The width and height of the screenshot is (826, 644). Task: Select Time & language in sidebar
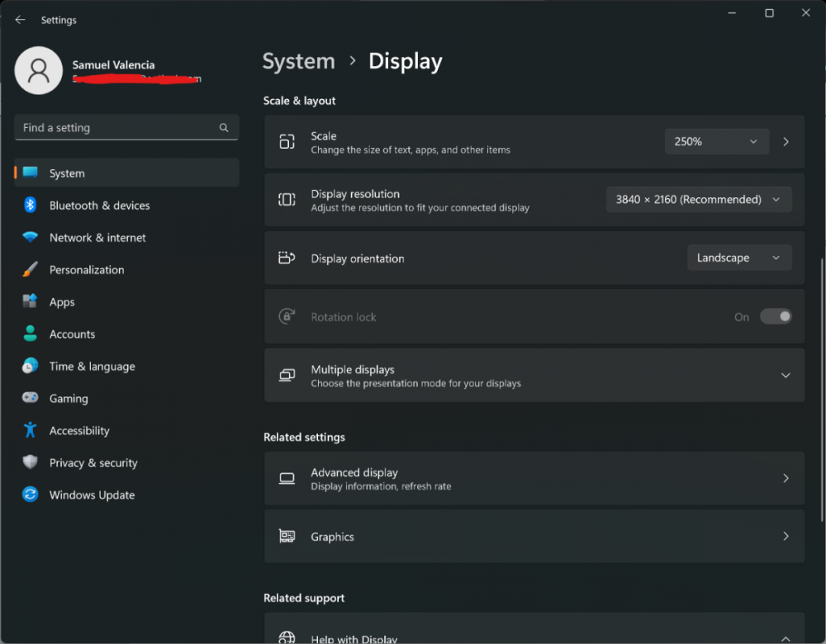tap(92, 367)
